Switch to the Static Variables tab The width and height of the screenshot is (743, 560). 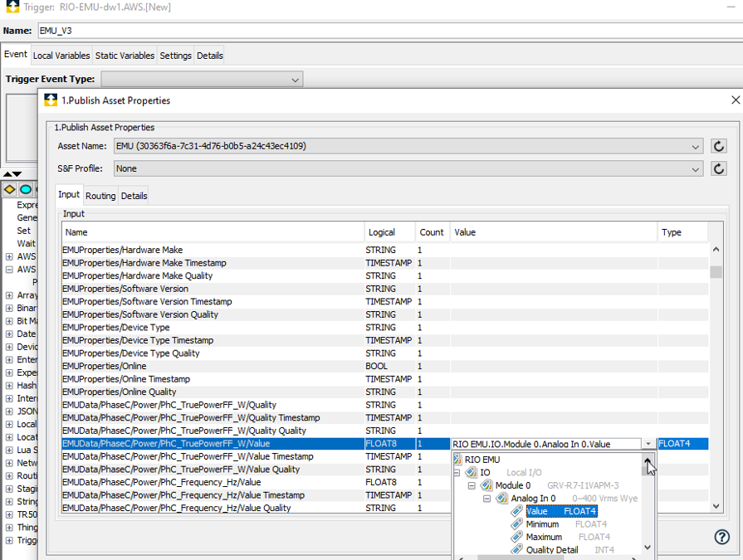pyautogui.click(x=125, y=56)
